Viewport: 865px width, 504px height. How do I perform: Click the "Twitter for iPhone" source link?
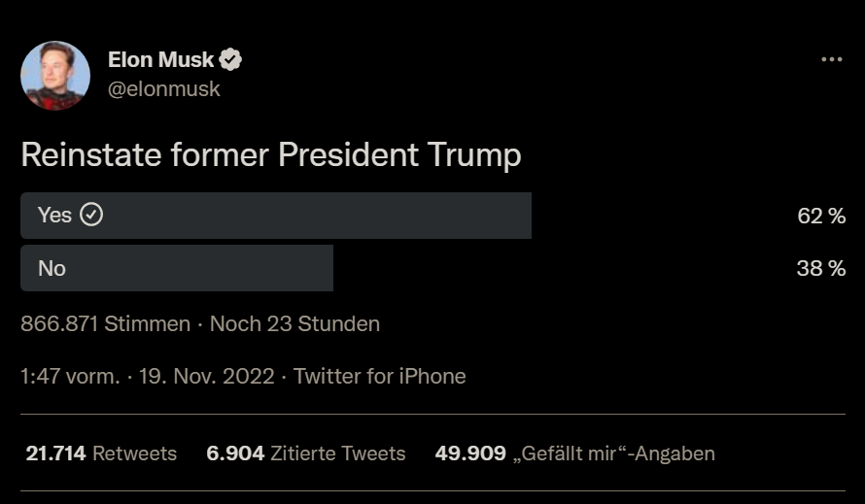coord(380,376)
